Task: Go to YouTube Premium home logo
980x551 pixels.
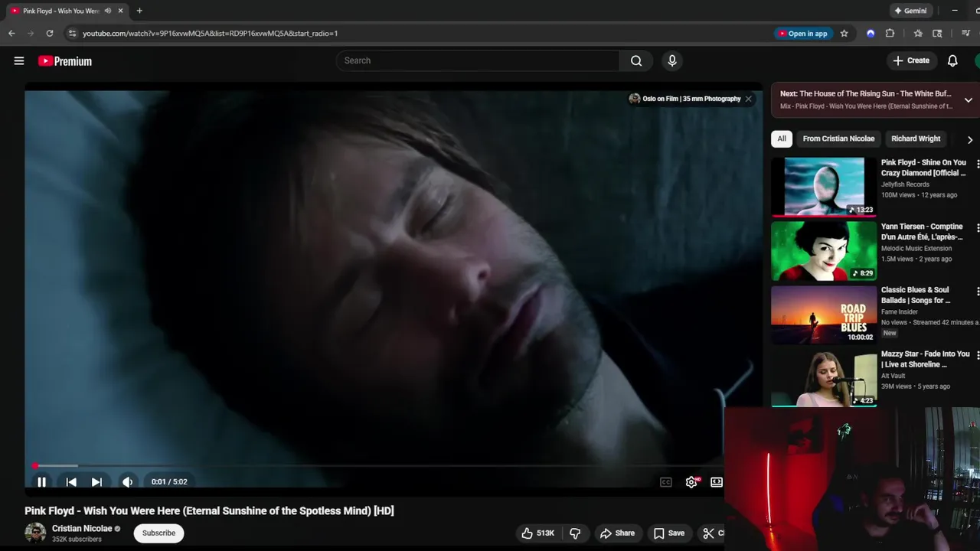Action: [x=65, y=61]
